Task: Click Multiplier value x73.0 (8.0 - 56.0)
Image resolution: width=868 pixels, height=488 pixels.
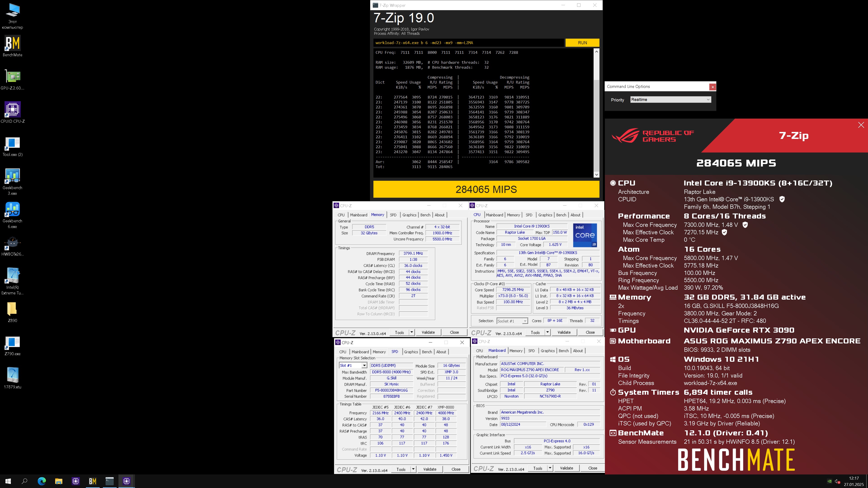Action: pyautogui.click(x=513, y=296)
